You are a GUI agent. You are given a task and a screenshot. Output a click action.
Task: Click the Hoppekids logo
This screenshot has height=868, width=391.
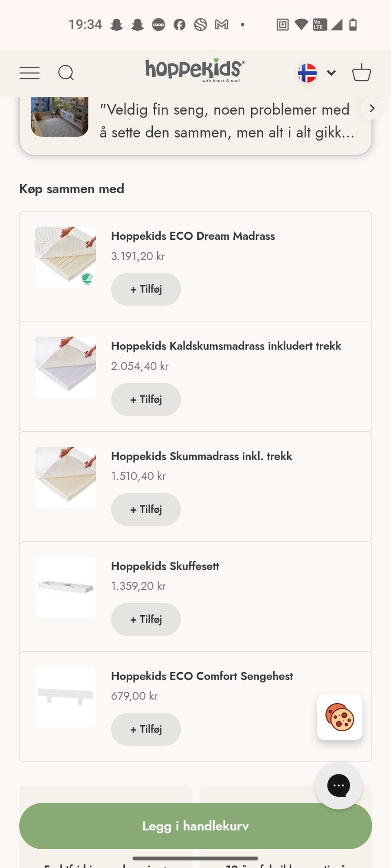[x=195, y=71]
